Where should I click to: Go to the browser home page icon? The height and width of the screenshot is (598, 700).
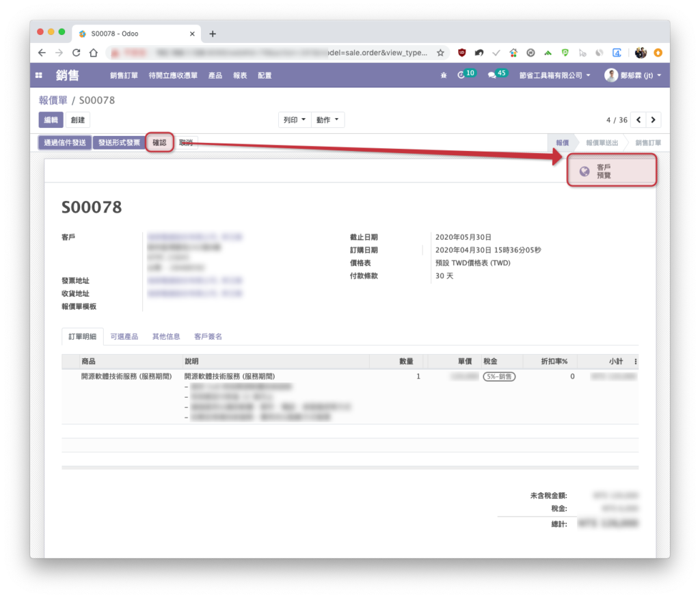click(x=93, y=53)
